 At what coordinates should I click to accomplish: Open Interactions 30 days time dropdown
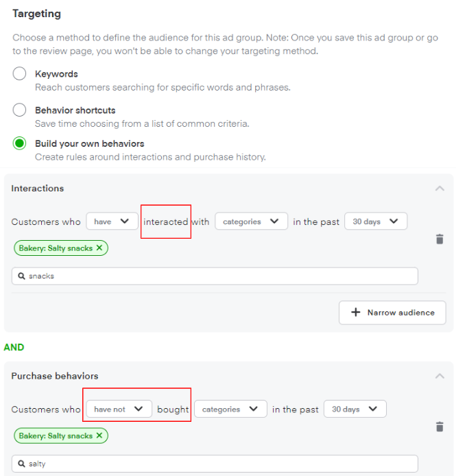376,222
